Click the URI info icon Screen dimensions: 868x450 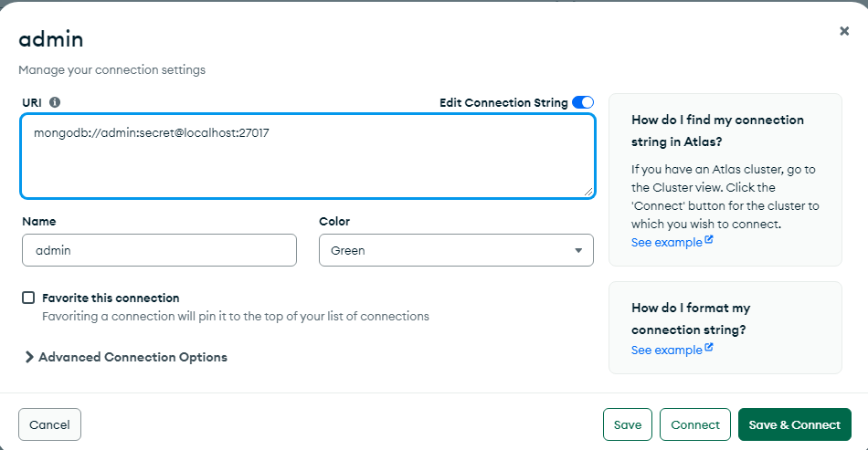[55, 102]
